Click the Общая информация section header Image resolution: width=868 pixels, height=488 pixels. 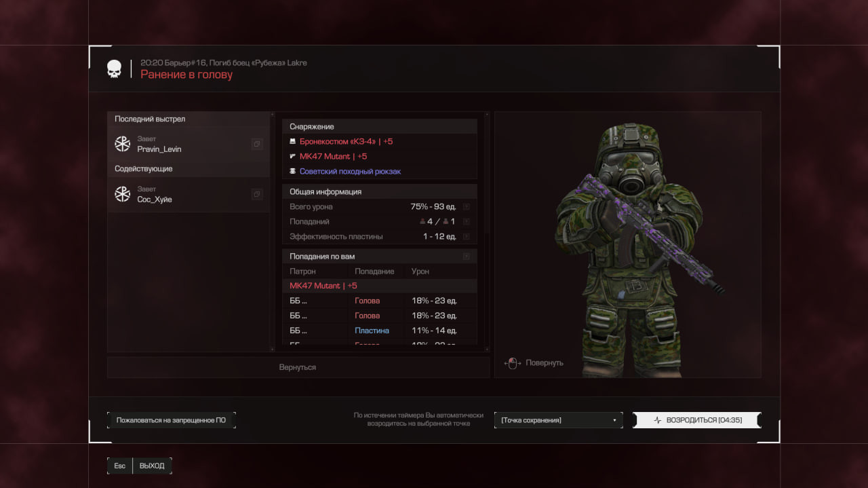pos(380,191)
